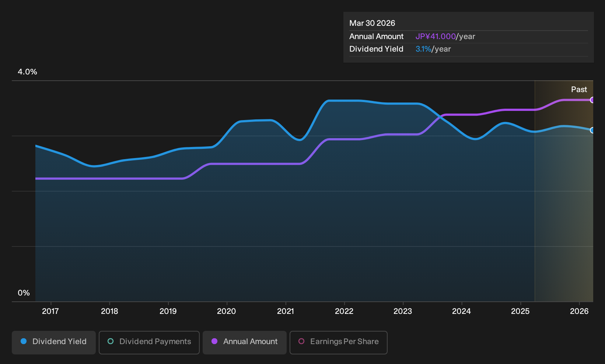Click the 0% y-axis label
Viewport: 605px width, 364px height.
coord(24,293)
